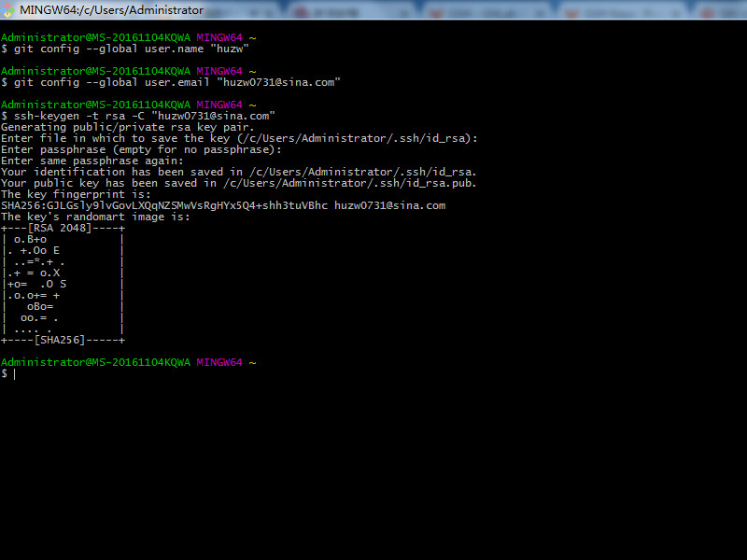The height and width of the screenshot is (560, 747).
Task: Click the randomart row "+o= .O S"
Action: [36, 285]
